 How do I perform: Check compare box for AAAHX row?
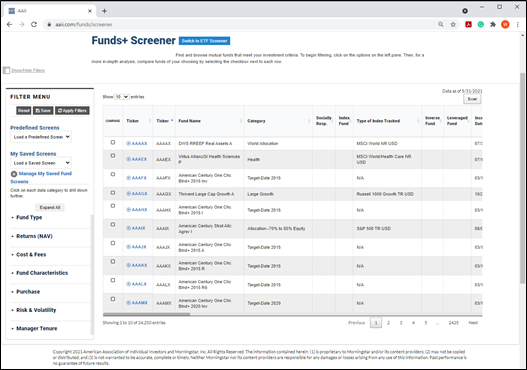[113, 206]
